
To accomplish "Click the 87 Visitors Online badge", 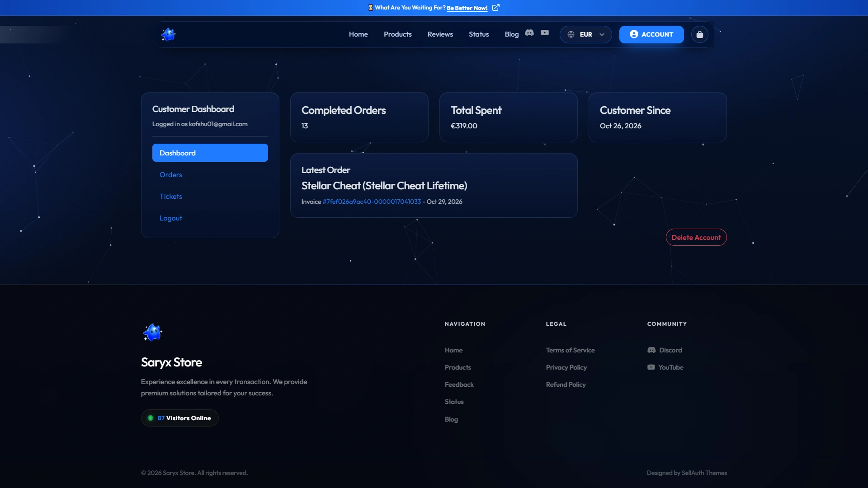I will pos(180,418).
